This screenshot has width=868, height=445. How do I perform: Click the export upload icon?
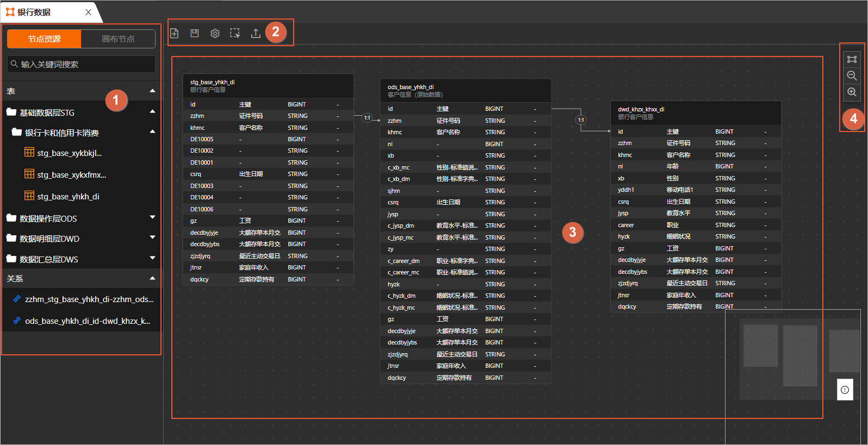(x=256, y=33)
